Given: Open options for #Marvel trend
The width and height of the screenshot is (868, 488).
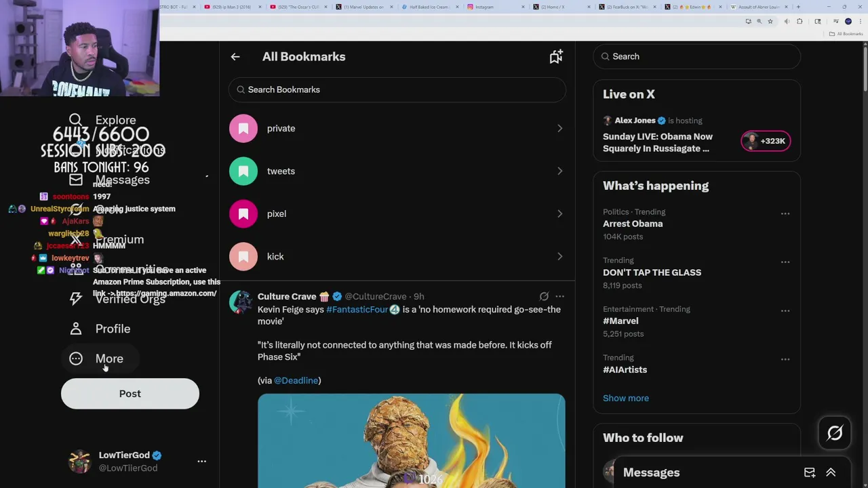Looking at the screenshot, I should (785, 310).
